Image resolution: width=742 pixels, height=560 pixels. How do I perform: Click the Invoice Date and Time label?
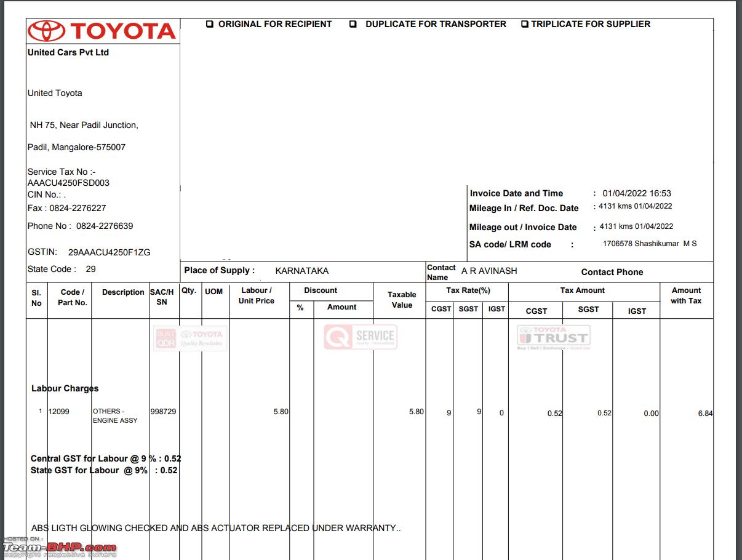[516, 193]
